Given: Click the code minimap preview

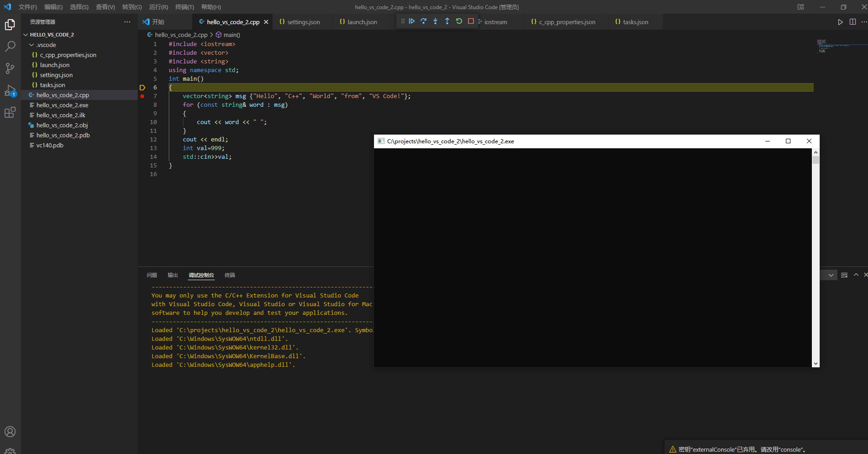Looking at the screenshot, I should tap(833, 46).
